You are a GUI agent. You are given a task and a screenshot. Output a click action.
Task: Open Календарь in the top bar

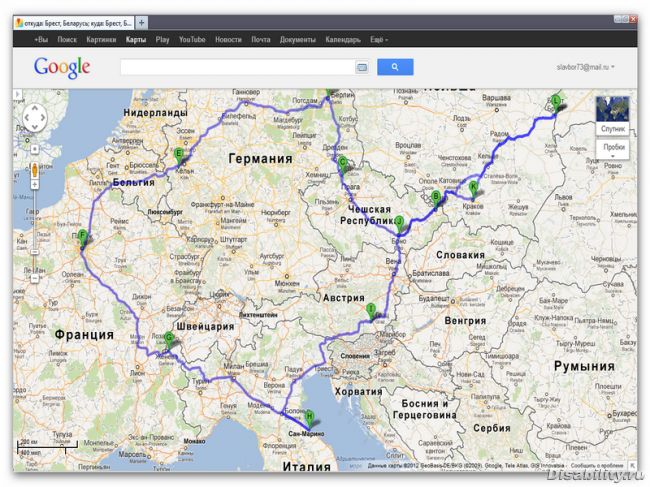coord(343,40)
